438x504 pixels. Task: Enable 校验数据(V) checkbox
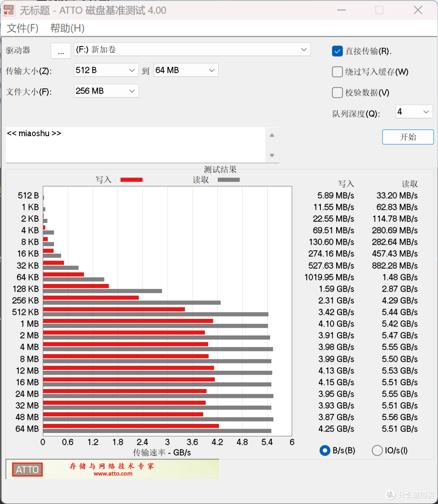tap(337, 92)
